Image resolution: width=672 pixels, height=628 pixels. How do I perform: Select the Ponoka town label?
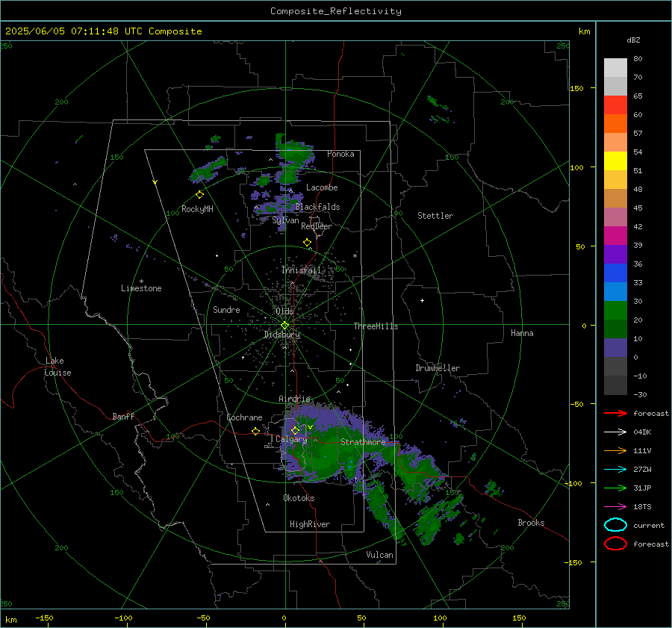point(340,154)
